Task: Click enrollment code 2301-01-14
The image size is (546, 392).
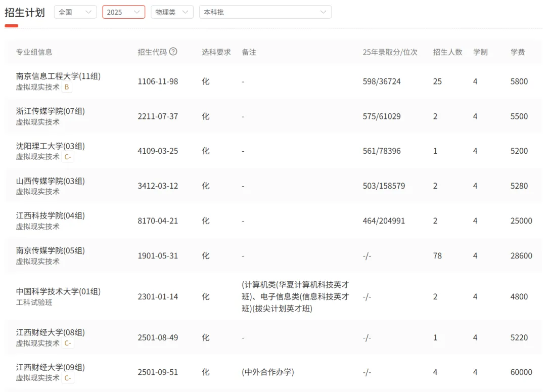Action: pos(159,297)
